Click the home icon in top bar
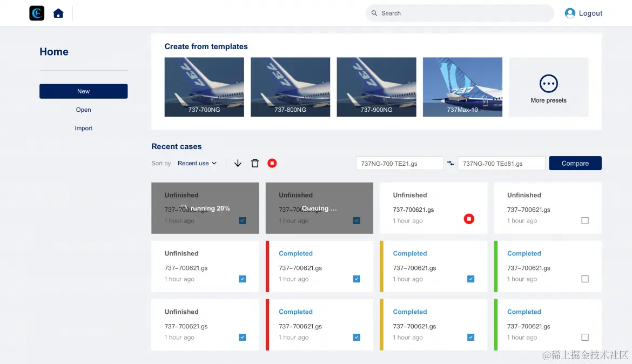The height and width of the screenshot is (364, 632). click(x=58, y=14)
